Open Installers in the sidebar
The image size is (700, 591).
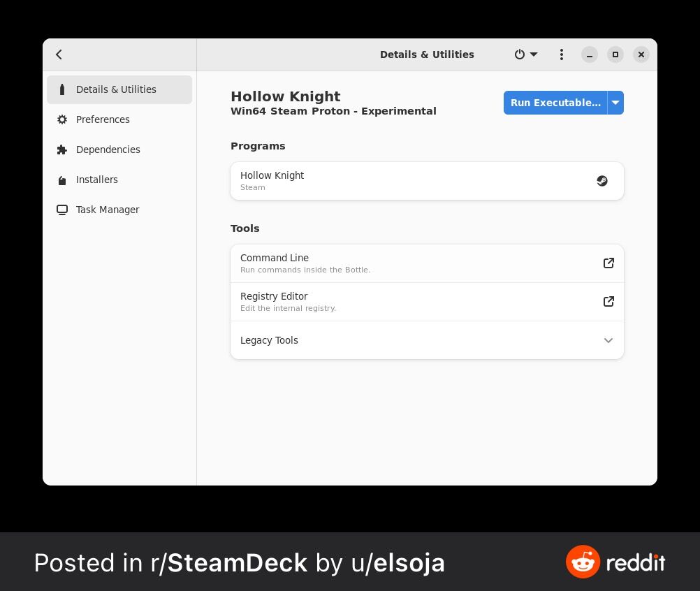pyautogui.click(x=119, y=180)
